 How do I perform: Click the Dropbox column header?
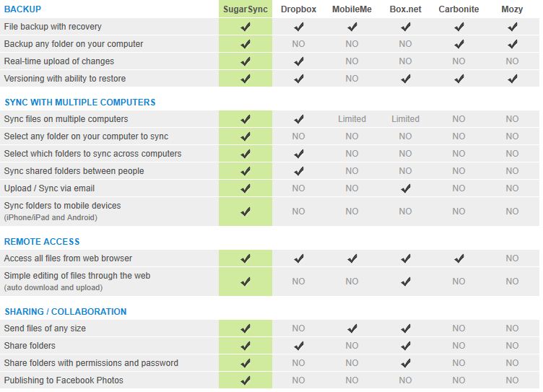tap(299, 9)
